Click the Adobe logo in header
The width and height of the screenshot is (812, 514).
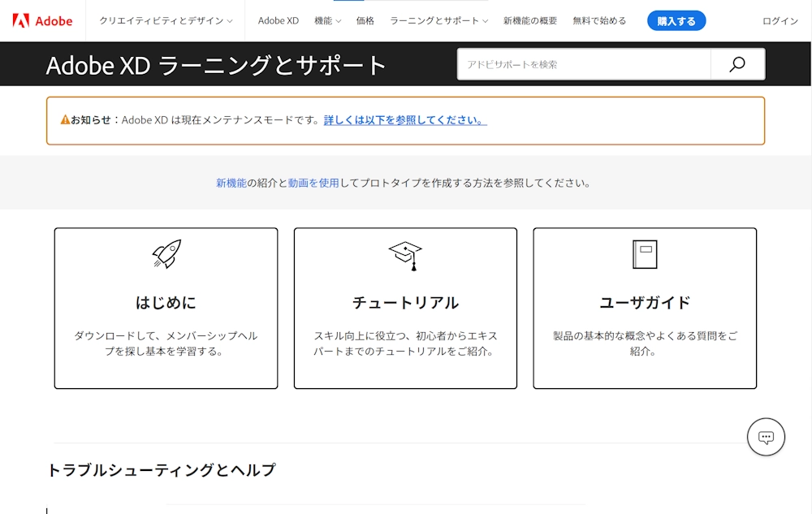click(42, 20)
